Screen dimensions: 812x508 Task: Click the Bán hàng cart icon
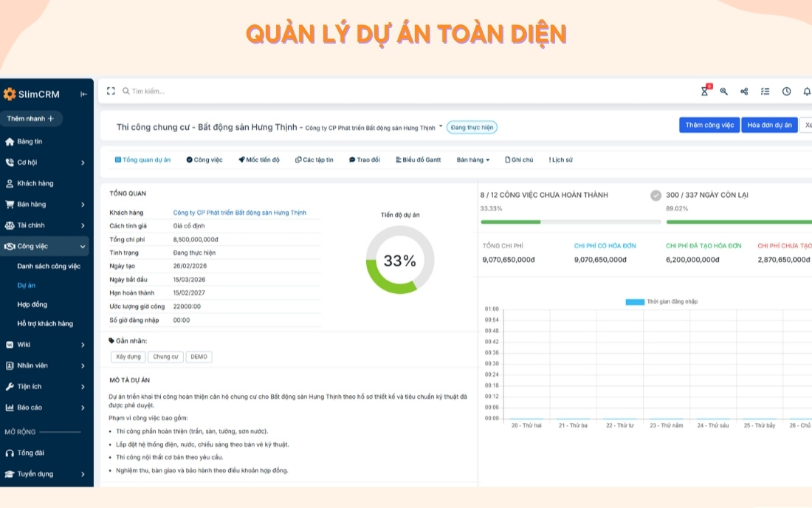click(10, 204)
